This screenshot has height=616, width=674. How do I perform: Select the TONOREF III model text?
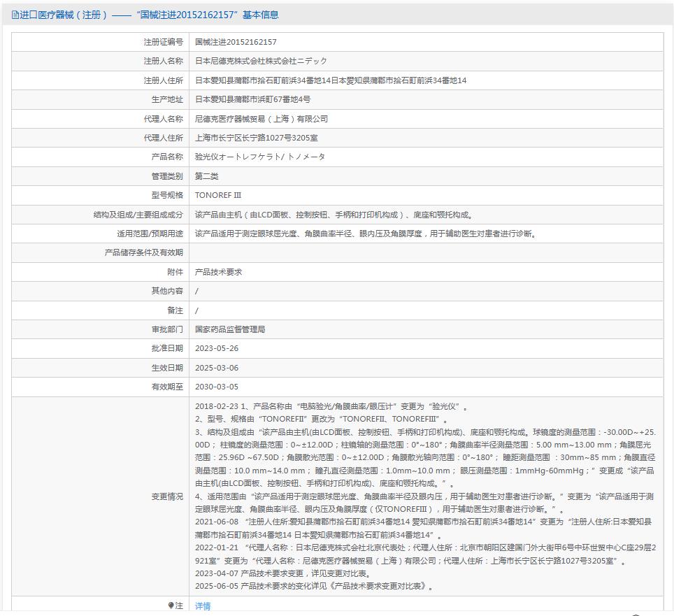218,195
